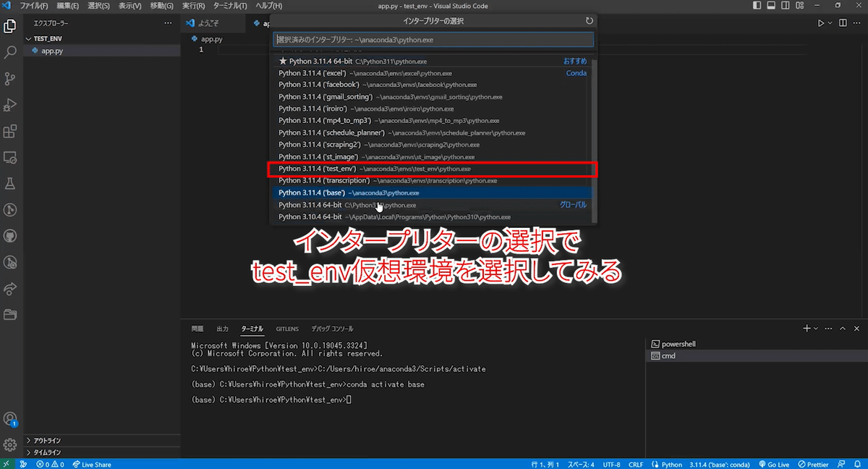The image size is (868, 469).
Task: Open the Remote Explorer monitor icon
Action: [10, 158]
